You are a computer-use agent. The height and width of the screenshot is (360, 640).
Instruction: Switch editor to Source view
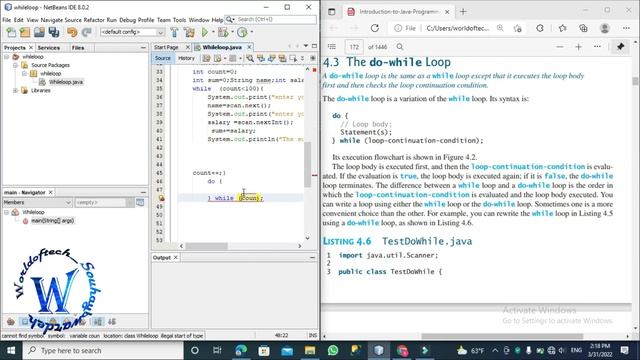coord(162,58)
